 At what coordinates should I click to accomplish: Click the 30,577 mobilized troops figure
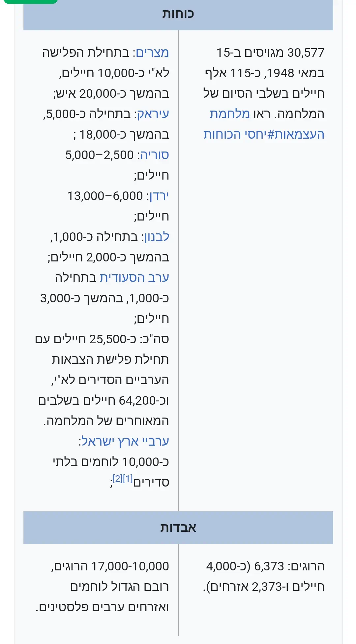[x=306, y=53]
